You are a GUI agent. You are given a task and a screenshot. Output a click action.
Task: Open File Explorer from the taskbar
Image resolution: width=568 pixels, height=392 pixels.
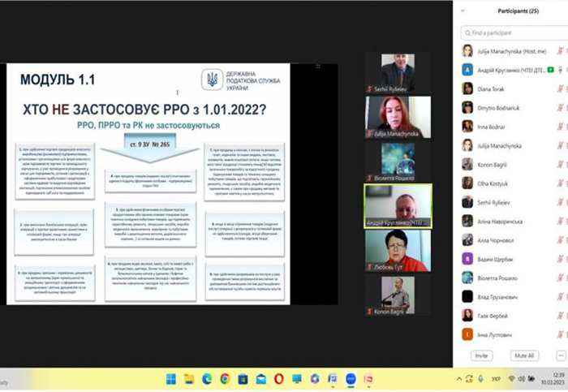(x=189, y=379)
